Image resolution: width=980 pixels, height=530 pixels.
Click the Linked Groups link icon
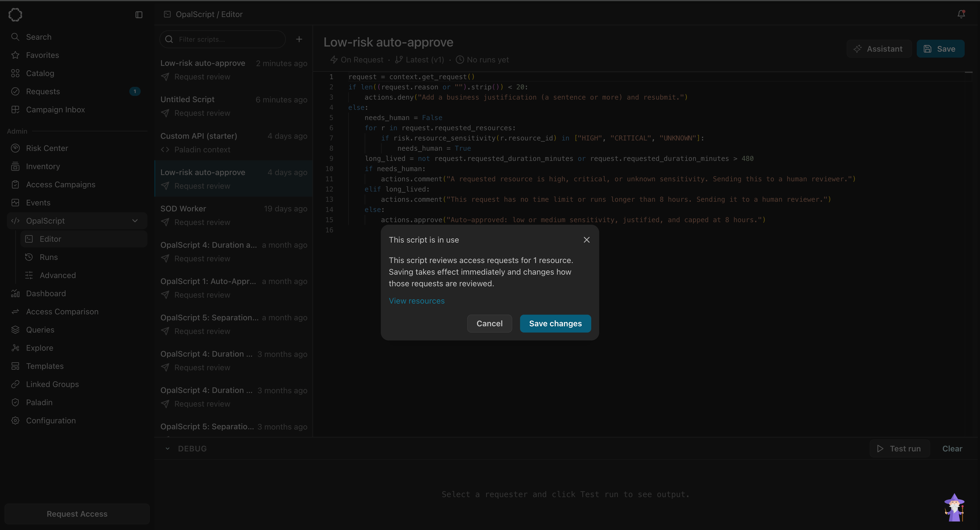click(15, 384)
